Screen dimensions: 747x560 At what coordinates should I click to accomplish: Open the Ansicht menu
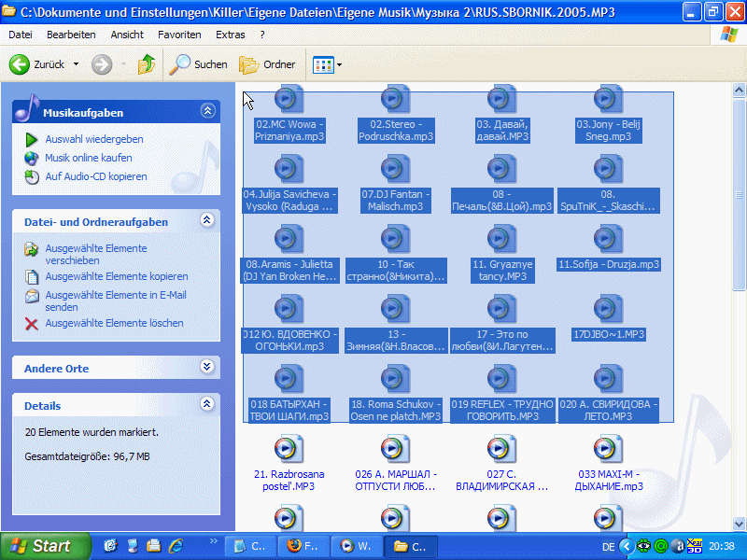tap(127, 34)
